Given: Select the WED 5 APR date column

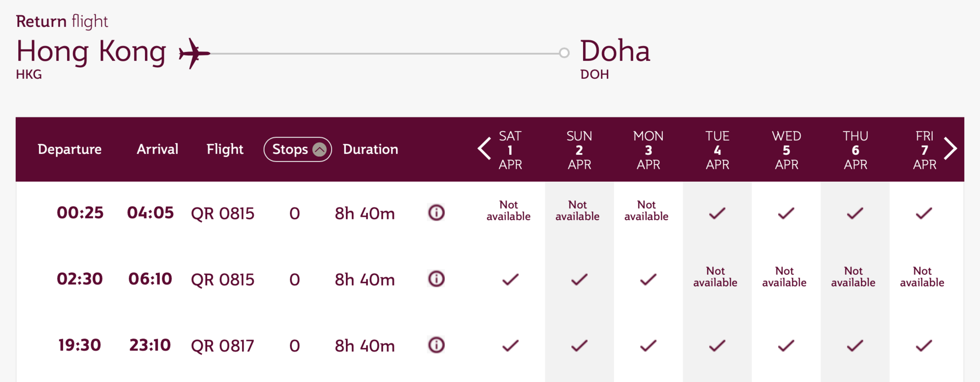Looking at the screenshot, I should (x=786, y=150).
